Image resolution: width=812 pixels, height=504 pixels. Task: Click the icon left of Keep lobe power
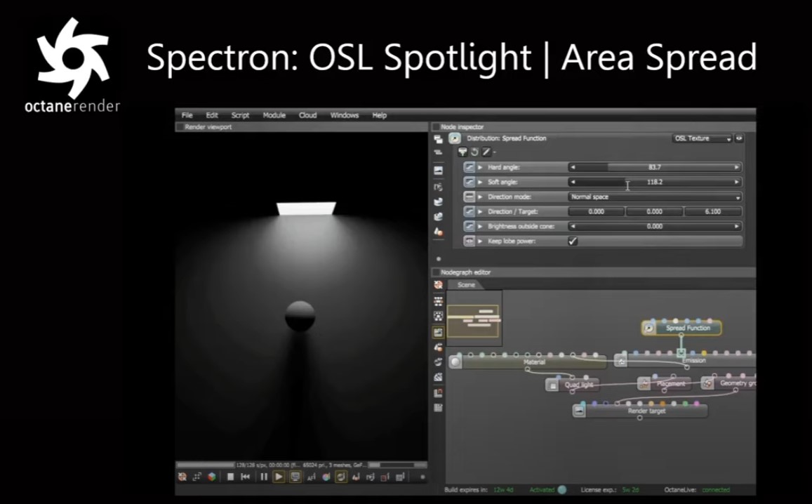click(x=470, y=241)
